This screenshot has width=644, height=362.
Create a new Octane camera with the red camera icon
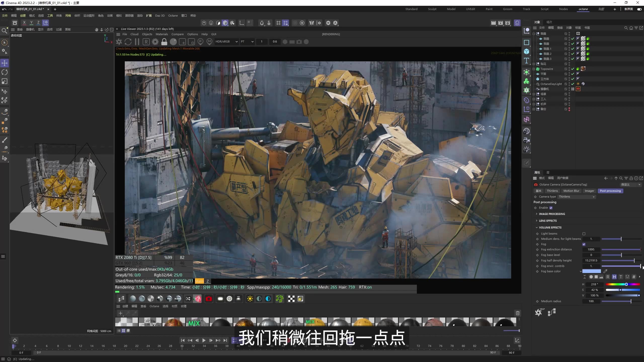209,299
